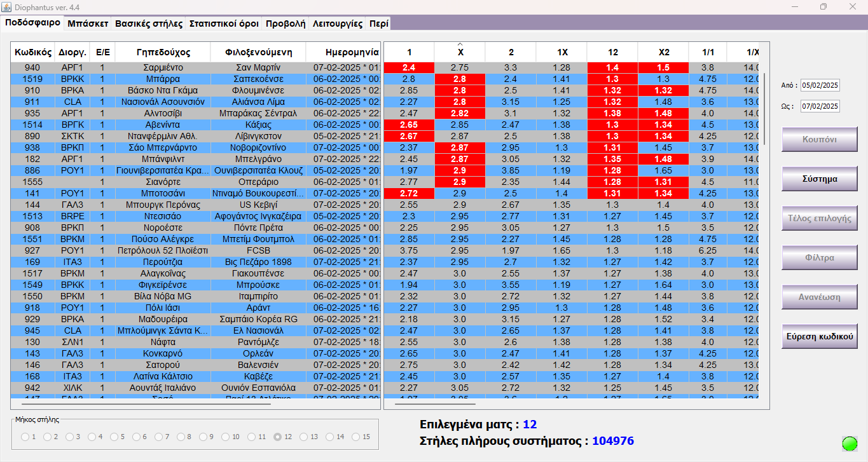Sort by the X odds column header
The image size is (868, 462).
click(x=460, y=52)
